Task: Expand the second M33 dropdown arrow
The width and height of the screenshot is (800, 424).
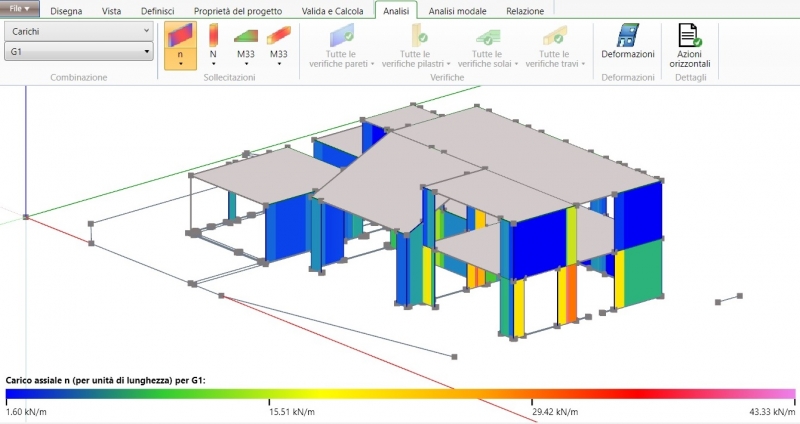Action: 279,64
